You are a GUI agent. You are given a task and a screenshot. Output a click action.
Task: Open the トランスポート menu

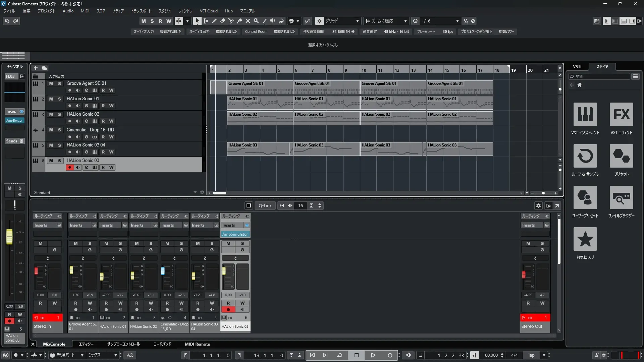pyautogui.click(x=141, y=11)
